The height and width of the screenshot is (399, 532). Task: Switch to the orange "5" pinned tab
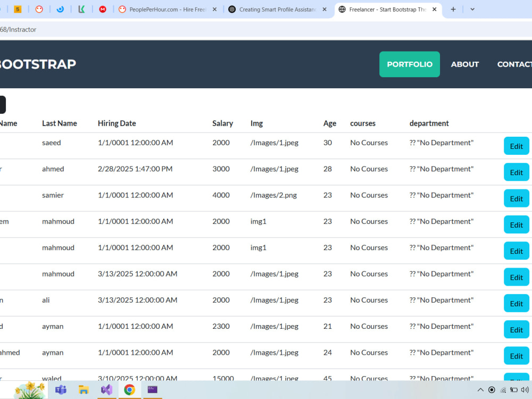point(18,10)
